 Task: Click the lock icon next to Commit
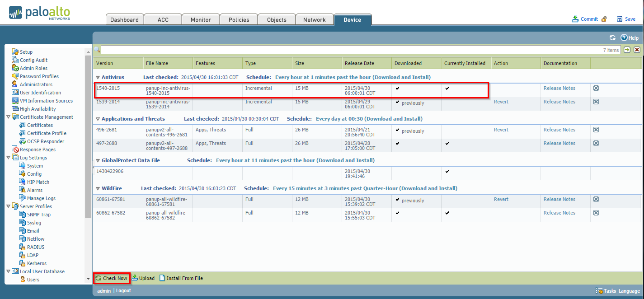[604, 19]
